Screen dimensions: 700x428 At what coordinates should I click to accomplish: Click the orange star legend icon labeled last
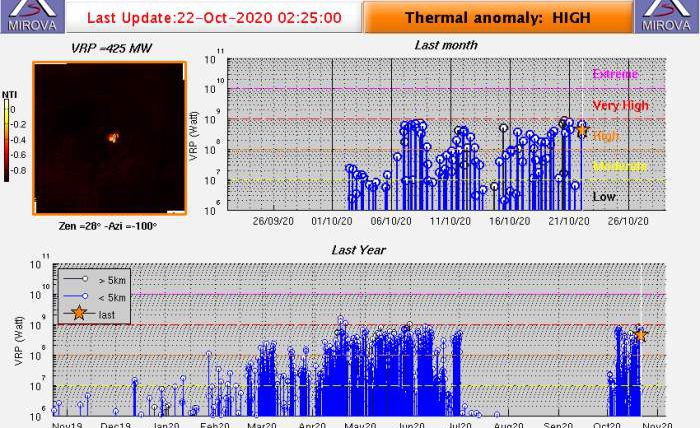pyautogui.click(x=79, y=313)
